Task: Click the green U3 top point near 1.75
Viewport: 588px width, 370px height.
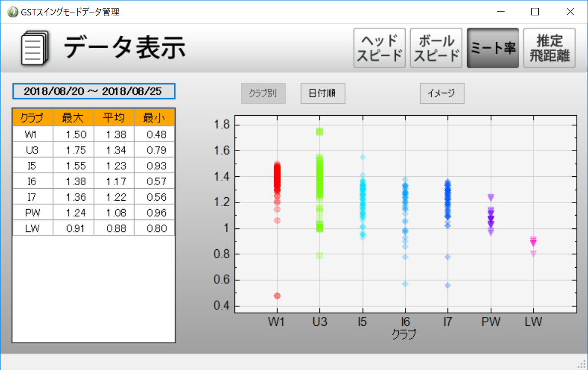Action: [x=319, y=132]
